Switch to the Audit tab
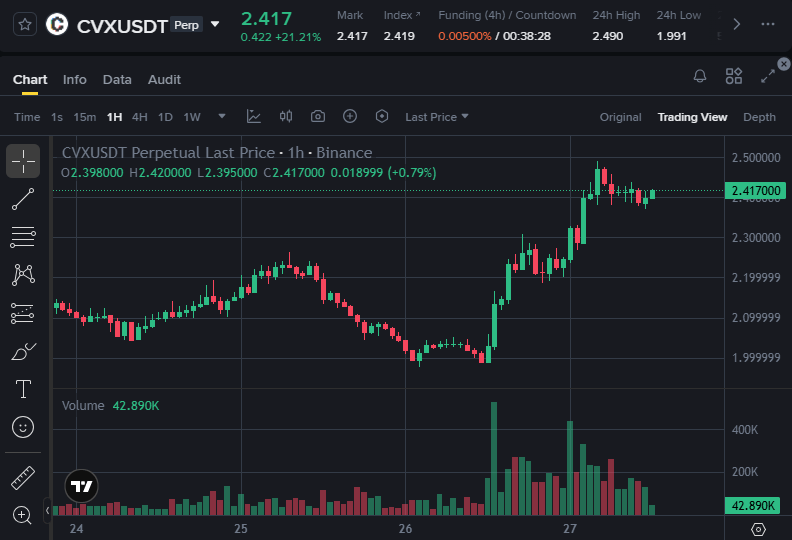Image resolution: width=792 pixels, height=540 pixels. tap(164, 80)
